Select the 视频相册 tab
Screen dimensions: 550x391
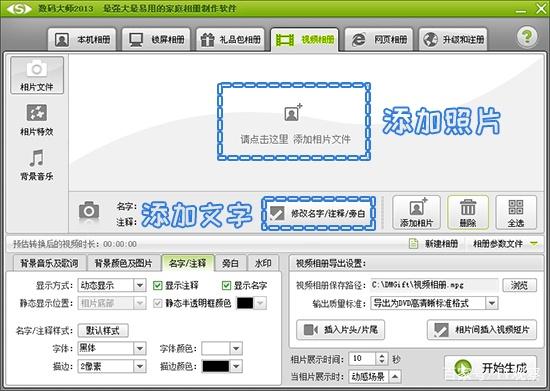(x=304, y=40)
